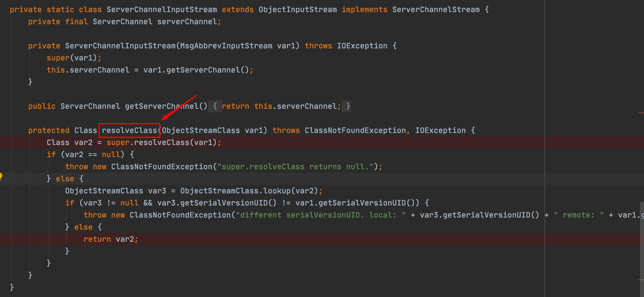Click the folded closing brace after serverChannel
The image size is (644, 297).
click(x=348, y=106)
